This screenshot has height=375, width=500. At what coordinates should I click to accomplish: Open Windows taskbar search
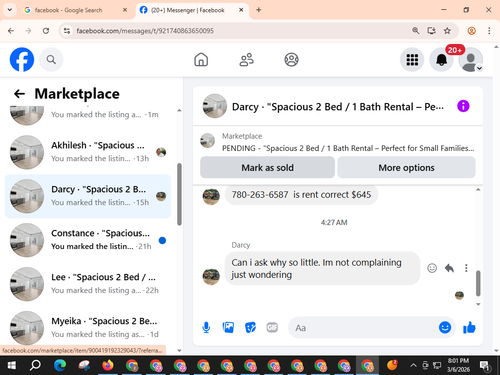tap(35, 366)
